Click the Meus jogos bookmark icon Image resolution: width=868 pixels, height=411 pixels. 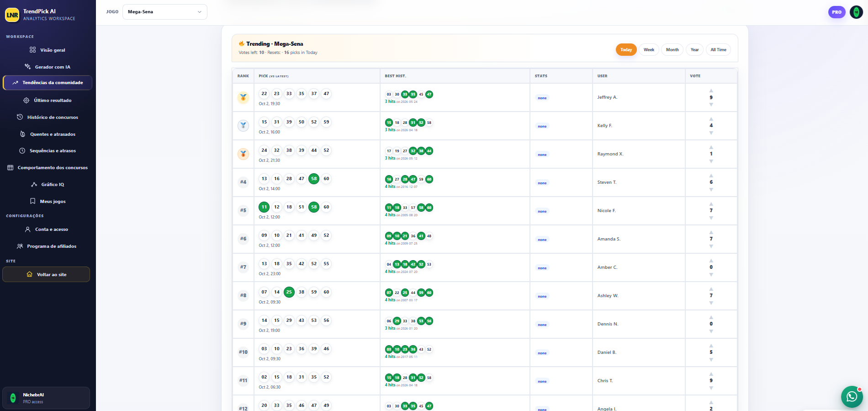pos(32,201)
